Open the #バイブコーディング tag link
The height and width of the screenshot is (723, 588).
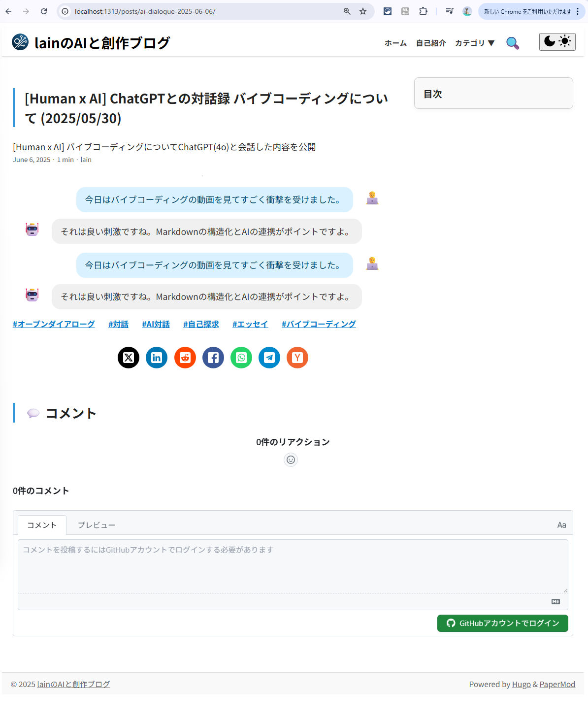(319, 324)
